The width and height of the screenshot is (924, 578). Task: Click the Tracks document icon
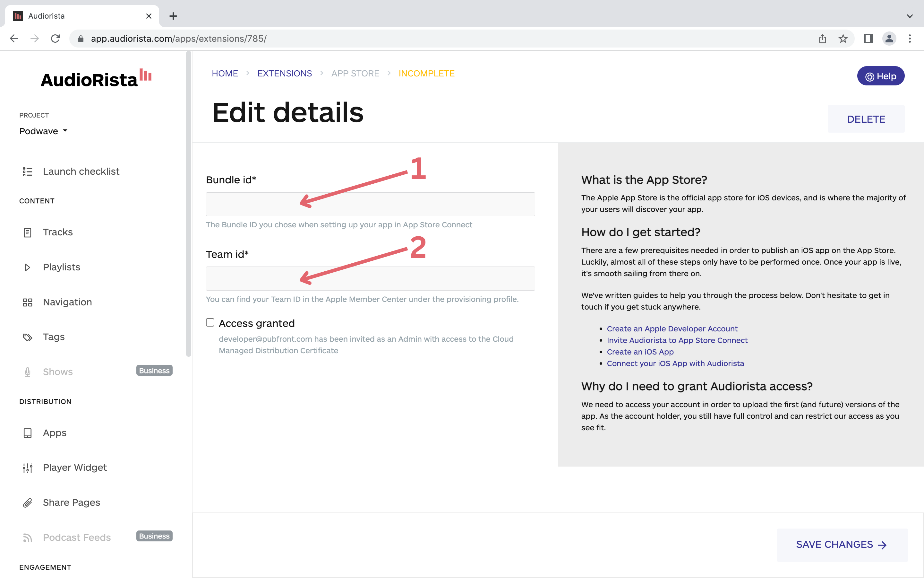(28, 232)
